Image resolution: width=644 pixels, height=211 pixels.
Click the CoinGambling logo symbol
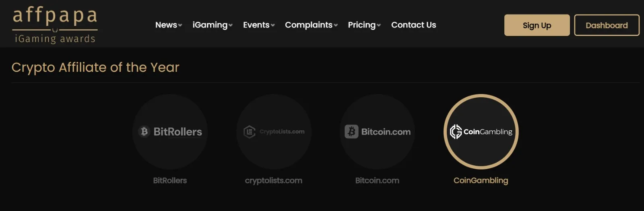(456, 132)
